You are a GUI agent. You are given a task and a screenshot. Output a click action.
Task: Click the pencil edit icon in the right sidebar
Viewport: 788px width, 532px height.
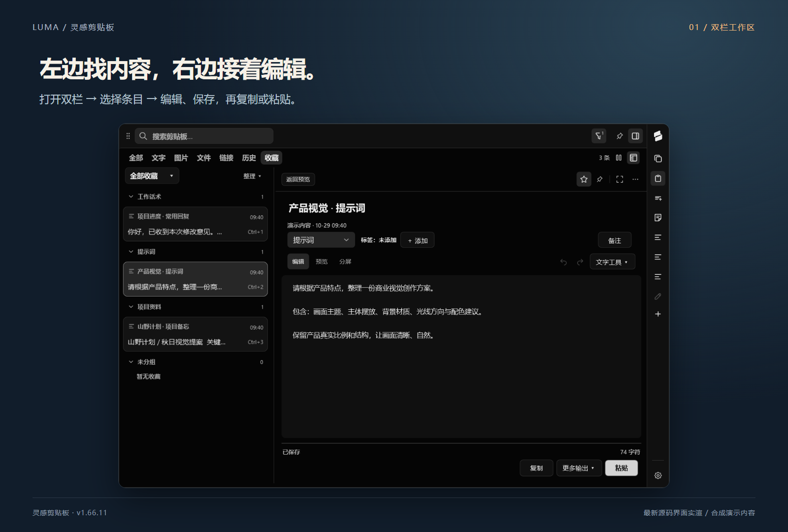coord(658,297)
